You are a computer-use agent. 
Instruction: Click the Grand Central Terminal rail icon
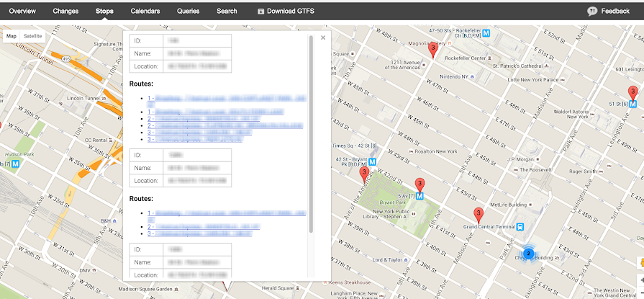(x=520, y=227)
